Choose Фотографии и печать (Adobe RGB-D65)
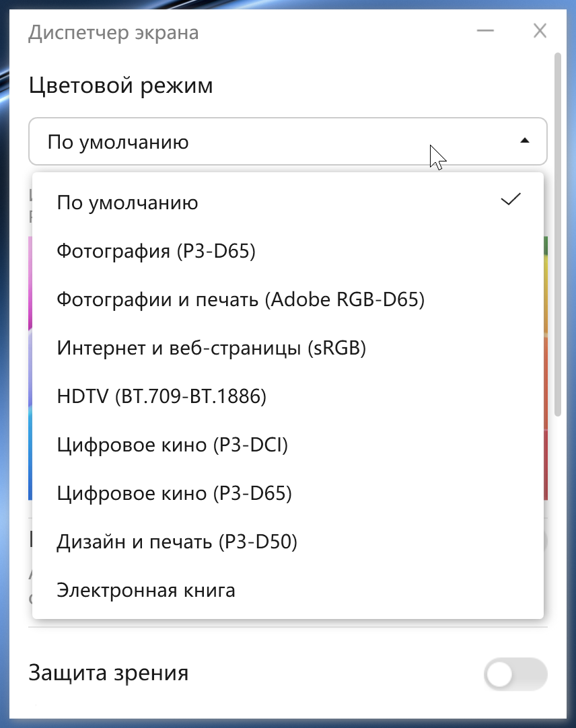Screen dimensions: 576x728 (240, 299)
